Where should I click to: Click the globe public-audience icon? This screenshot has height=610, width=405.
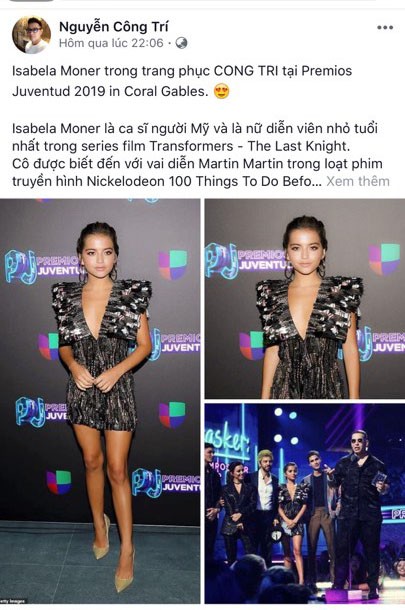181,43
